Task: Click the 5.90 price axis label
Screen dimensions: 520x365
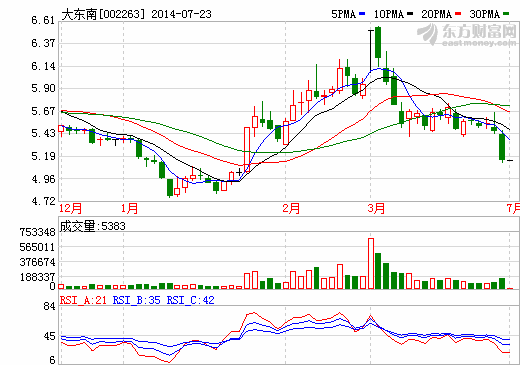Action: (43, 88)
